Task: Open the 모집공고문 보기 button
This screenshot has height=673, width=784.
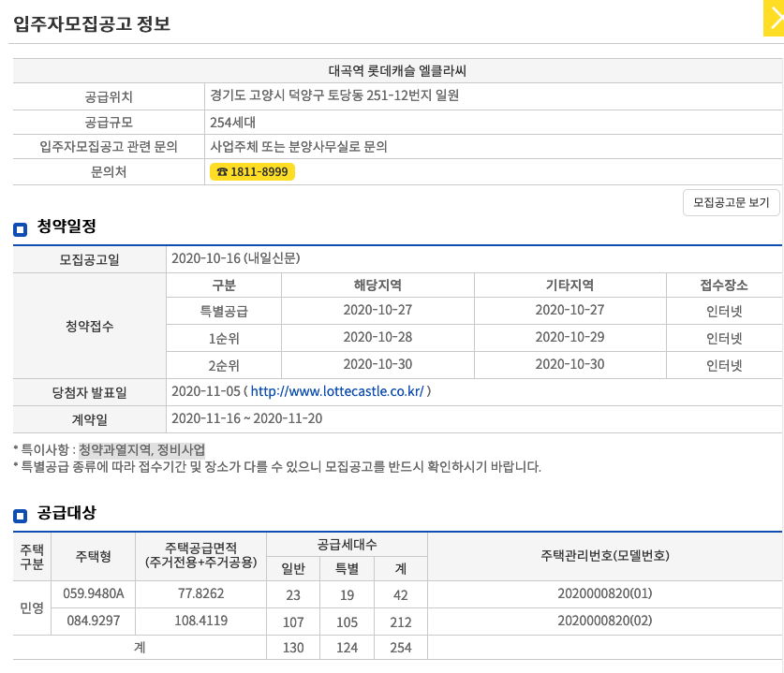Action: coord(731,202)
